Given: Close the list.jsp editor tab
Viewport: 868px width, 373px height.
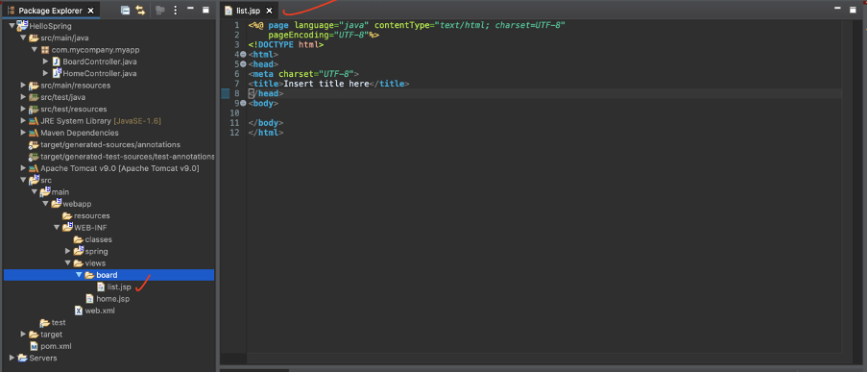Looking at the screenshot, I should coord(269,11).
